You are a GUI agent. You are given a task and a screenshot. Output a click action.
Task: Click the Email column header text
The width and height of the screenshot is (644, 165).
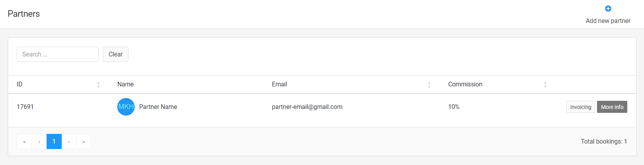(x=279, y=84)
